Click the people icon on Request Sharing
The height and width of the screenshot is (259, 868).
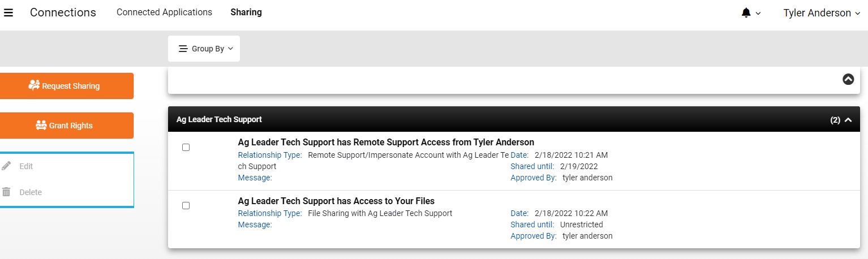34,85
